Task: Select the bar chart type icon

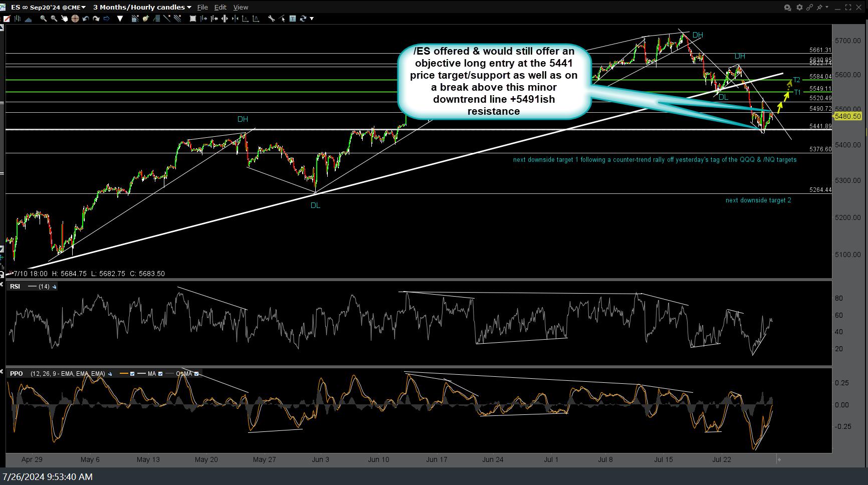Action: (x=18, y=19)
